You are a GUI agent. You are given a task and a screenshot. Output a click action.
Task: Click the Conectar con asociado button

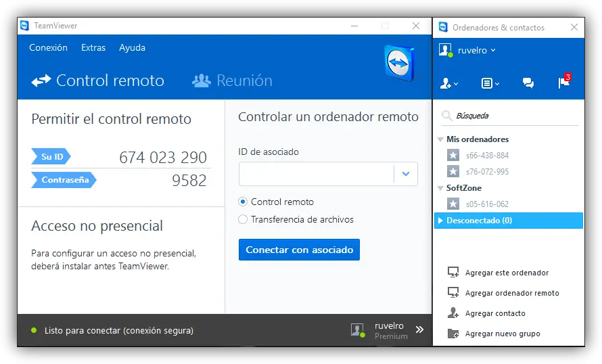299,250
